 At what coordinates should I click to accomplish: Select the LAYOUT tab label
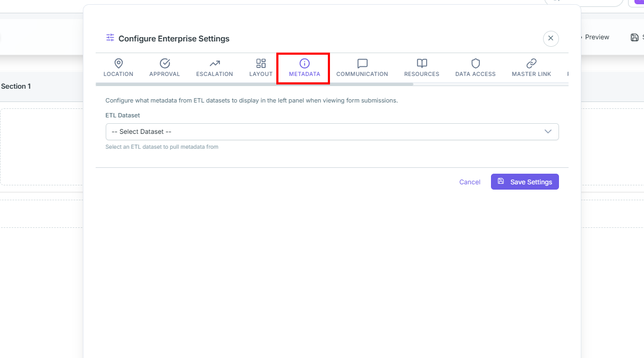coord(261,74)
